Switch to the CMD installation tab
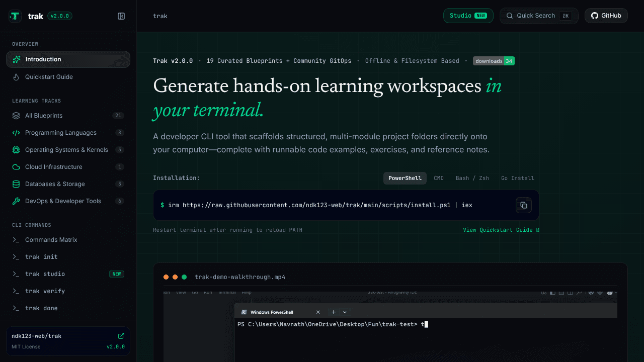644x362 pixels. point(439,178)
